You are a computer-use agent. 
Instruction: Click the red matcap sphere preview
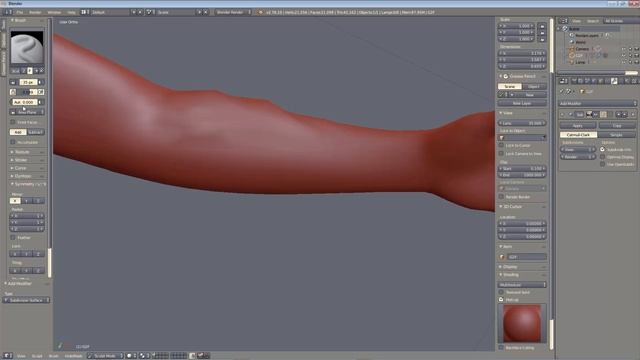point(522,323)
